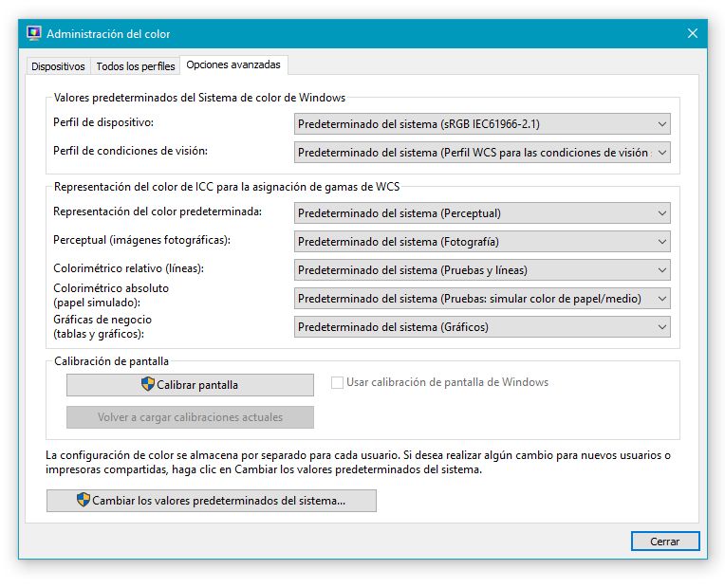Viewport: 725px width, 588px height.
Task: Expand the Colorimétrico absoluto (papel simulado) dropdown
Action: (x=482, y=299)
